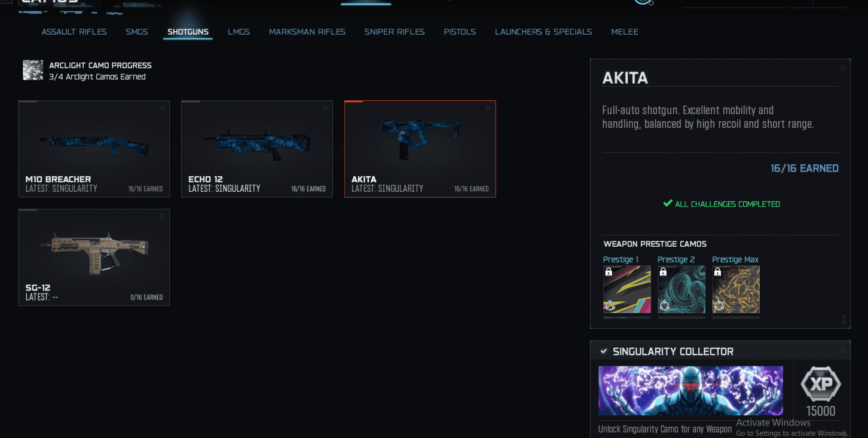Toggle the Singularity Collector checkmark
Screen dimensions: 868x438
point(604,351)
